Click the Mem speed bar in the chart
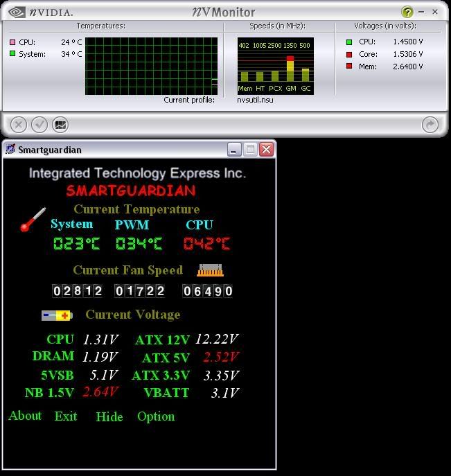The width and height of the screenshot is (451, 476). coord(245,76)
